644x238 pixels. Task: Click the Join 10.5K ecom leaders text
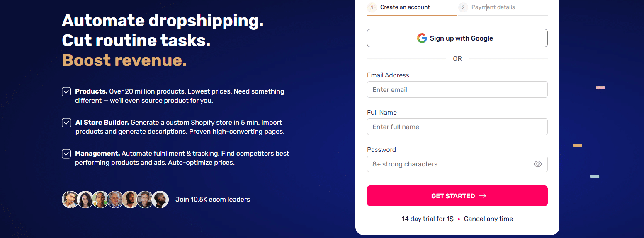click(212, 200)
